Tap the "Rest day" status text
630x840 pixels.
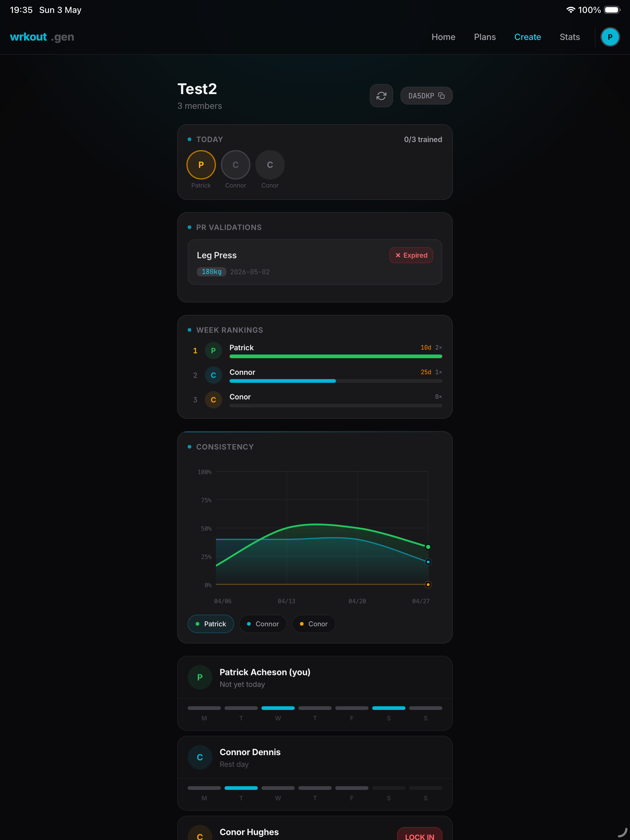[234, 764]
